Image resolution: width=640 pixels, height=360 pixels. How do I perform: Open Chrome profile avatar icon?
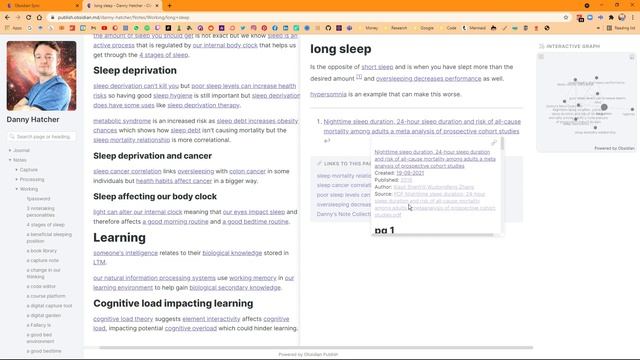[622, 18]
